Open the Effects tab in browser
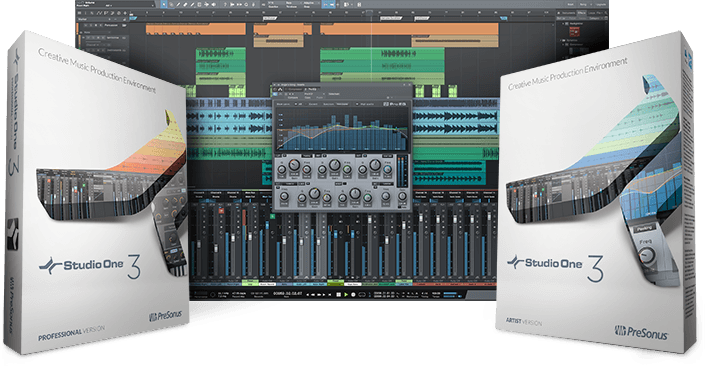Image resolution: width=705 pixels, height=366 pixels. [x=582, y=13]
